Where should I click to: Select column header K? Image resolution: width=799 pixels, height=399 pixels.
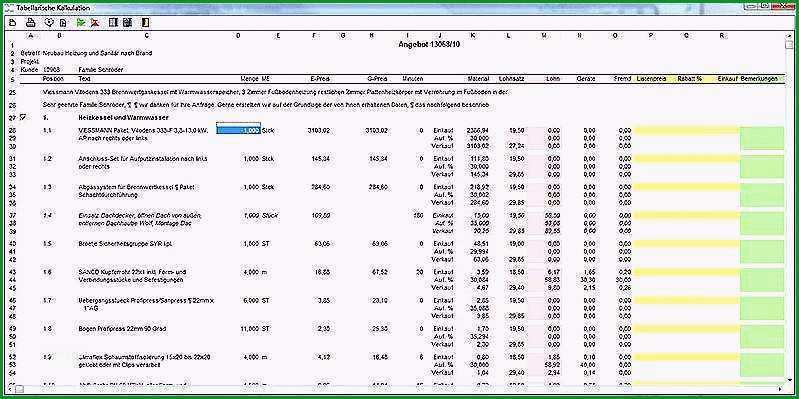coord(473,35)
